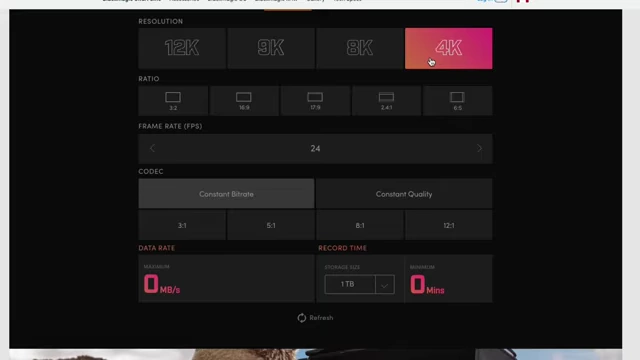Select Constant Bitrate codec mode
640x360 pixels.
click(227, 193)
